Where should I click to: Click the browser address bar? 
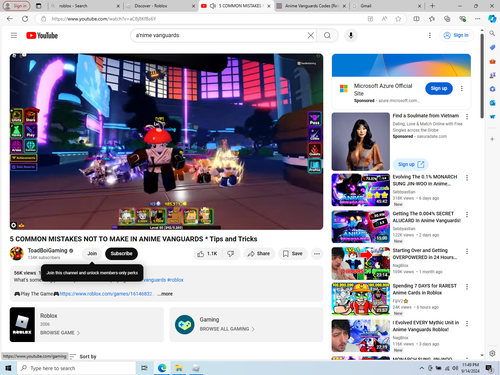click(207, 19)
